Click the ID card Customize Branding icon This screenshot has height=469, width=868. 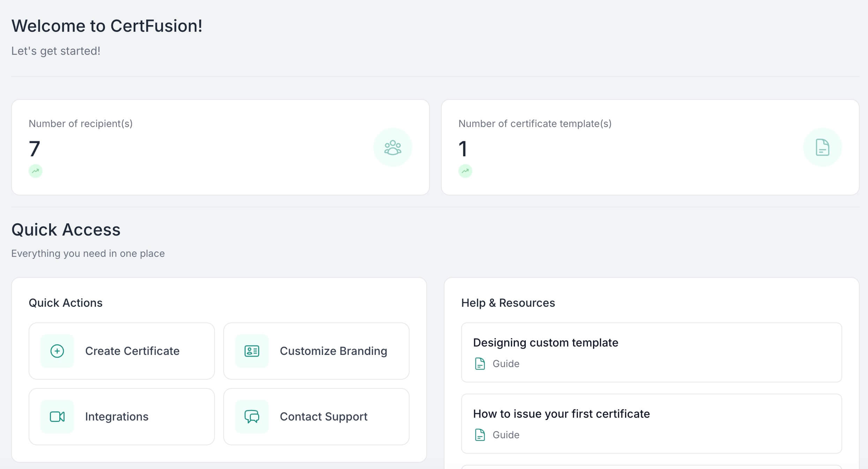pos(252,351)
